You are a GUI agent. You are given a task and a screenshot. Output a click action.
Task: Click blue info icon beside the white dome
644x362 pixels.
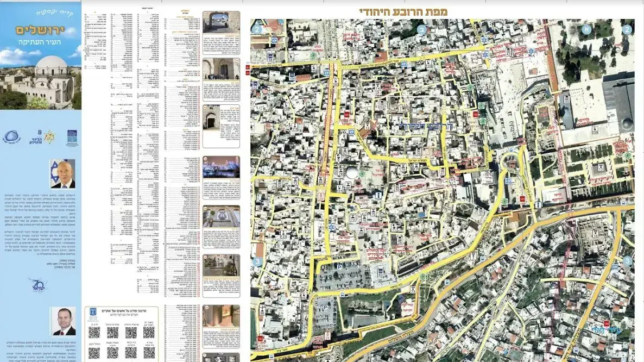[x=379, y=196]
